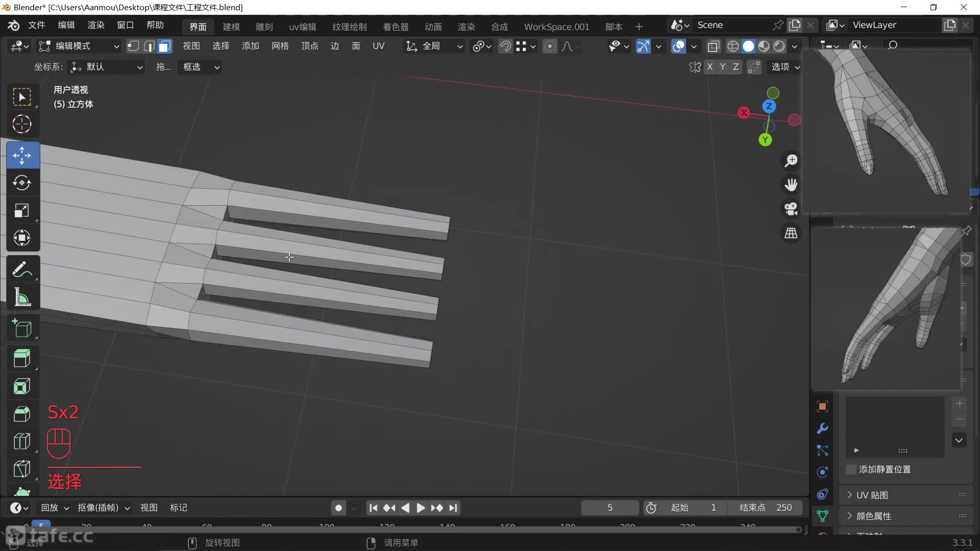Image resolution: width=980 pixels, height=551 pixels.
Task: Select the Move tool
Action: pos(22,155)
